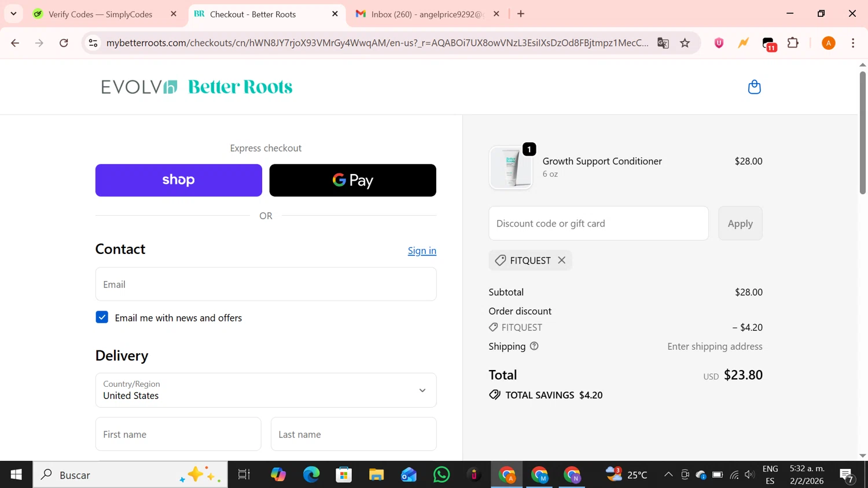Screen dimensions: 868x488
Task: Click the address bar URL
Action: 377,43
